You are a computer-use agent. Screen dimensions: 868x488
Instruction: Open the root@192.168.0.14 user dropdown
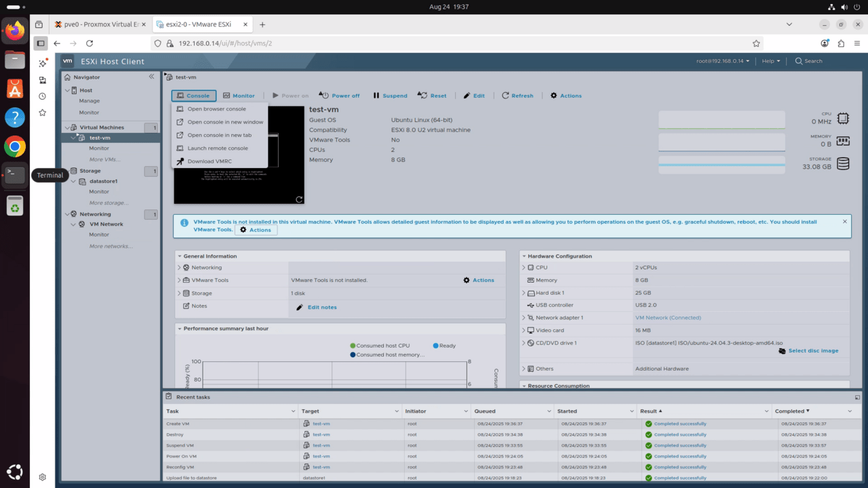tap(723, 61)
